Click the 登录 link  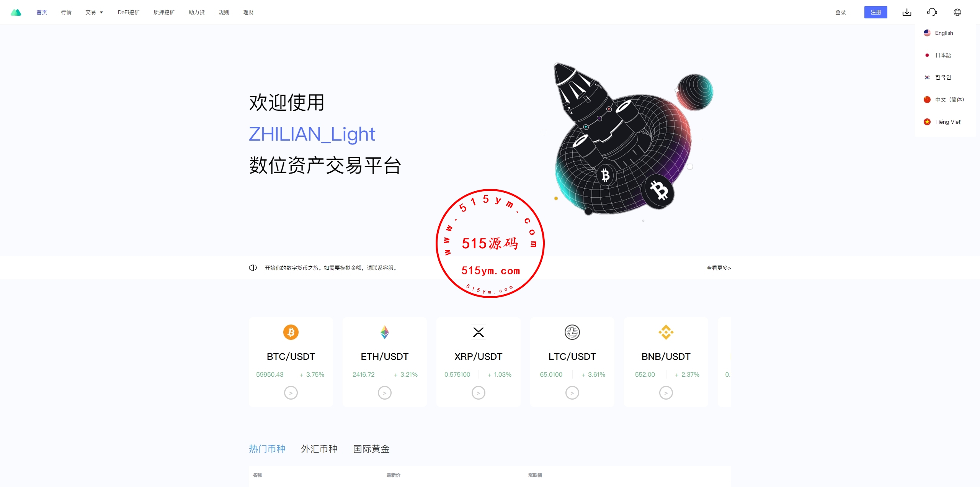pyautogui.click(x=840, y=12)
